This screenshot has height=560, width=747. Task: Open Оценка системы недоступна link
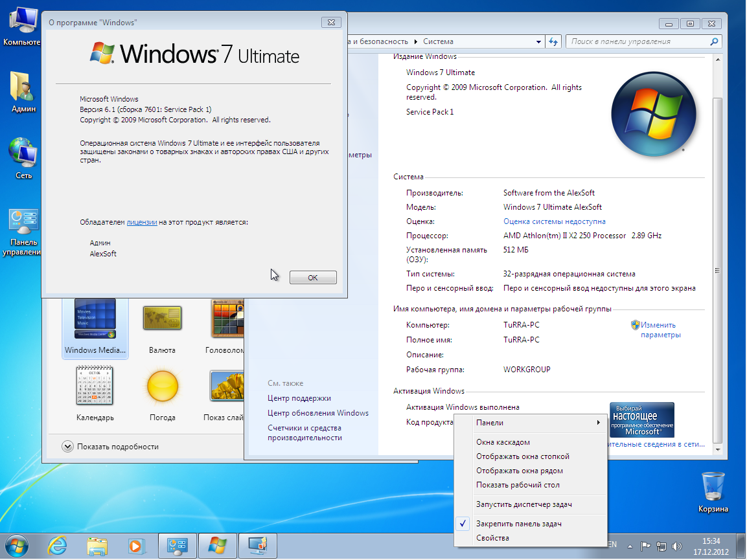coord(554,221)
